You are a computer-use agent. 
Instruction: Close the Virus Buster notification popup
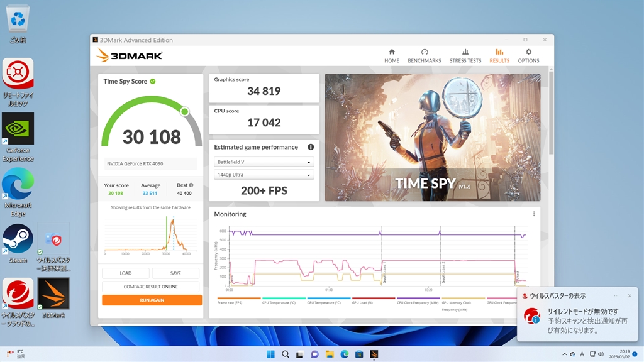click(630, 296)
